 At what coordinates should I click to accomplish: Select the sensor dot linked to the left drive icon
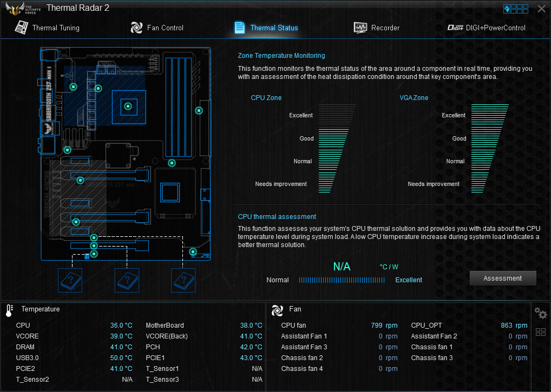94,254
